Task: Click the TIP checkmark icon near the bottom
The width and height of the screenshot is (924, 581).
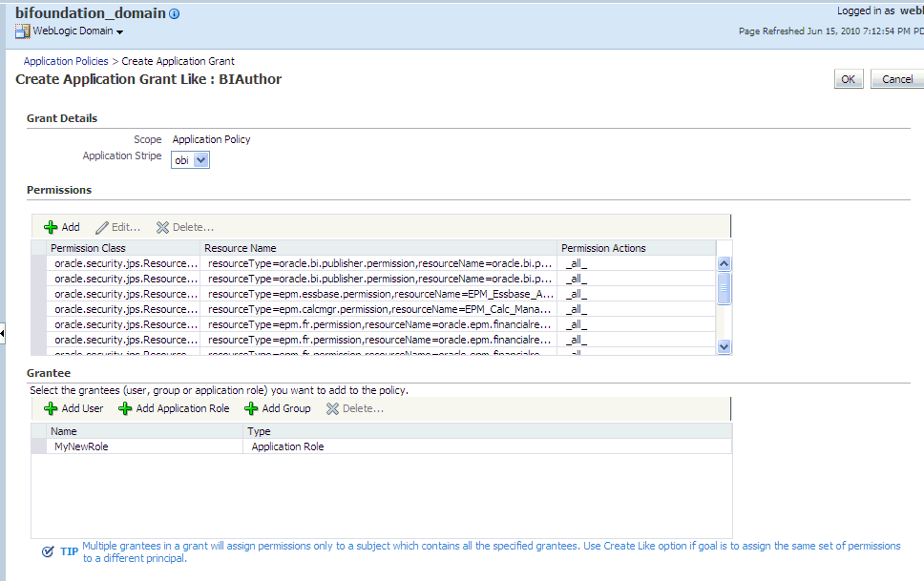Action: [x=47, y=550]
